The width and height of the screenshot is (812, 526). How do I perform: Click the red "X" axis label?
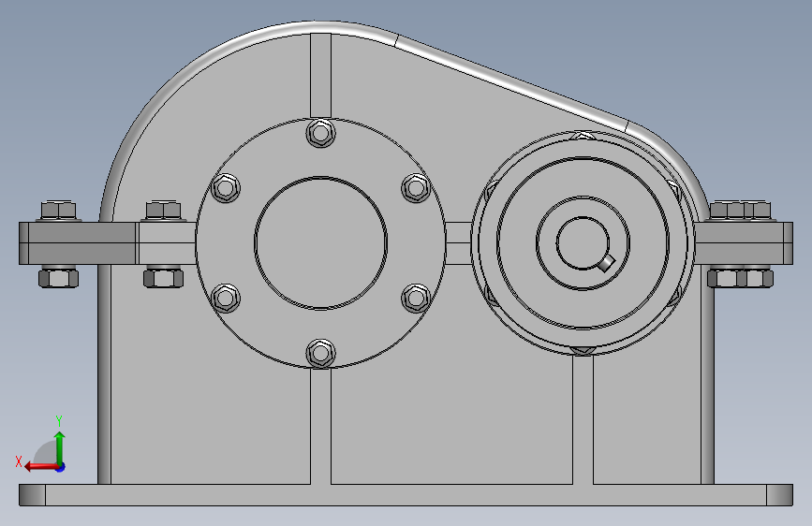[19, 461]
